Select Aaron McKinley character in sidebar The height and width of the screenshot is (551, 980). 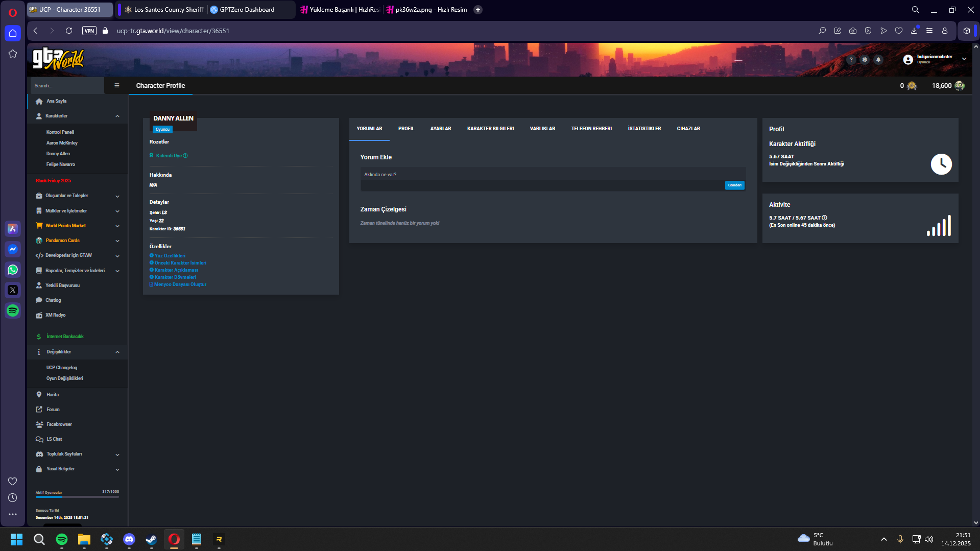(x=62, y=143)
